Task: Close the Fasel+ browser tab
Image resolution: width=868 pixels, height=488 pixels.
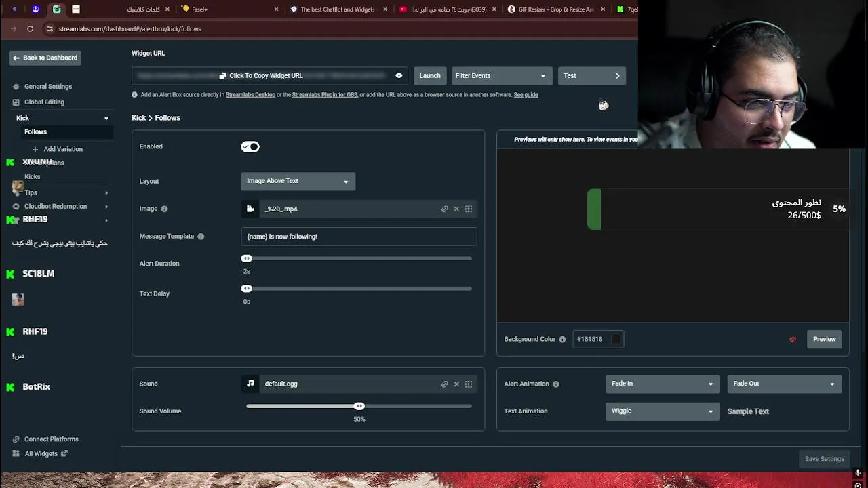Action: [x=276, y=9]
